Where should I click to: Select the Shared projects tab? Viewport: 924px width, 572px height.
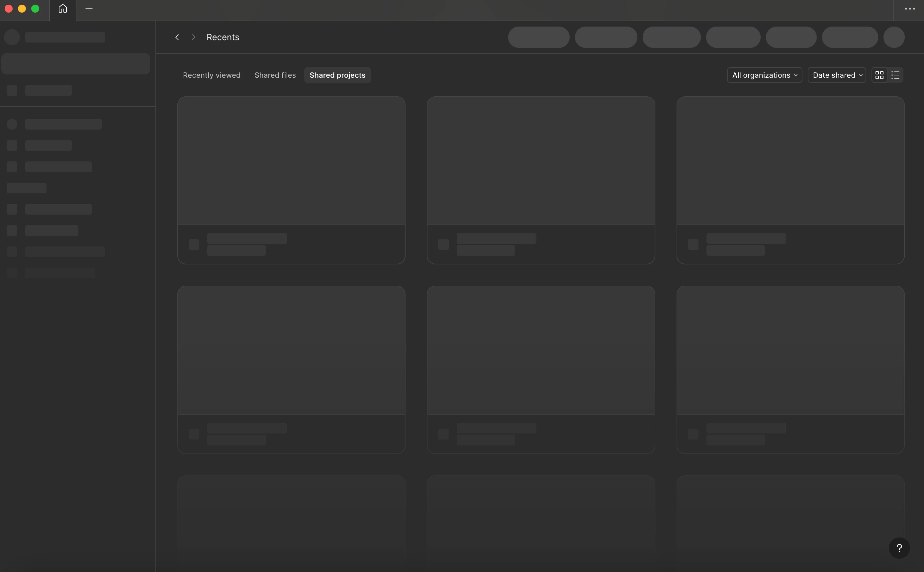(x=337, y=75)
